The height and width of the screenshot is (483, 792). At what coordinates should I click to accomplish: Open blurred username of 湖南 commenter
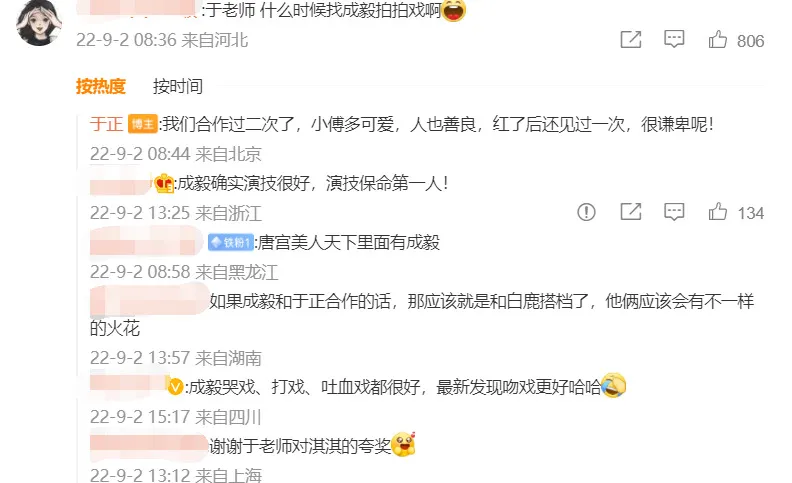coord(149,300)
